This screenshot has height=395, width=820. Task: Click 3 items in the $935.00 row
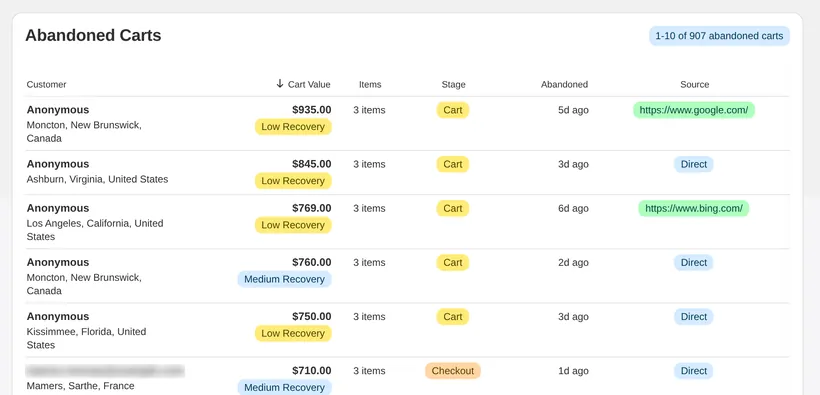coord(369,110)
